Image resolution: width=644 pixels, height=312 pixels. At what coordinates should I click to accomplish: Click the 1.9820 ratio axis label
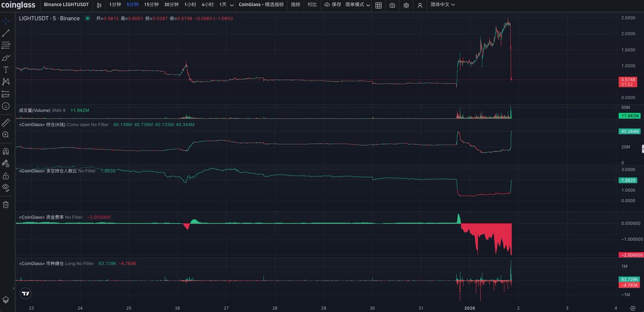coord(628,181)
